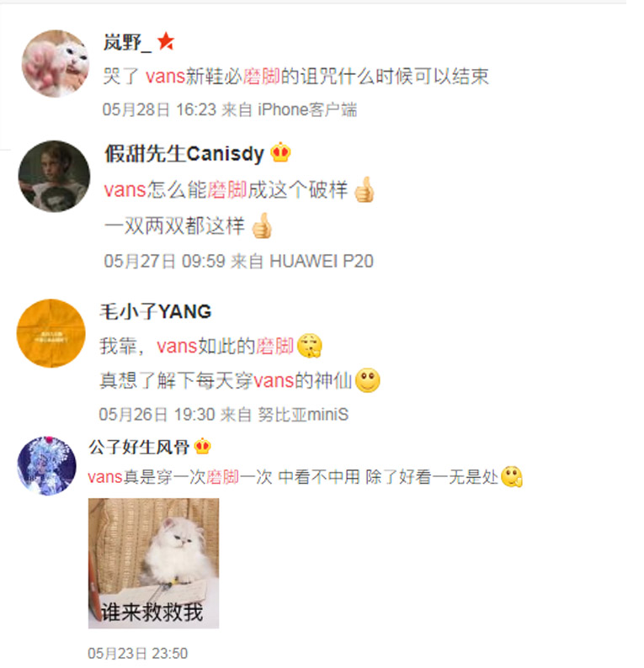The image size is (644, 668).
Task: Open timestamp 05月23日 23:50
Action: 138,653
